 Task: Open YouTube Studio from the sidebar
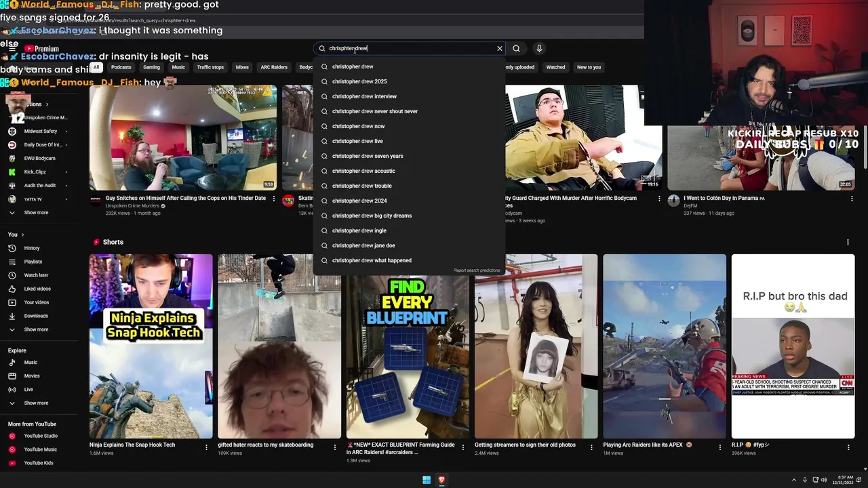click(41, 436)
